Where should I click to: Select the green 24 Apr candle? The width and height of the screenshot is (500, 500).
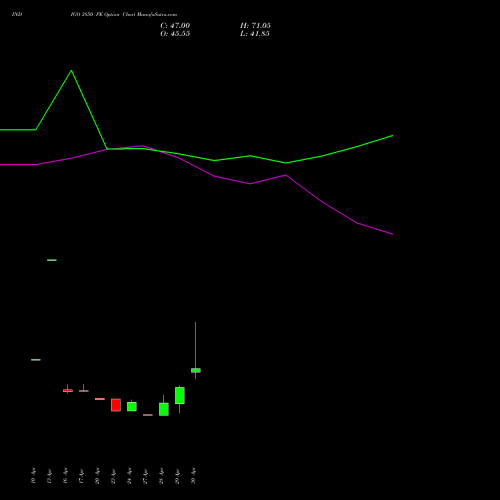point(132,406)
